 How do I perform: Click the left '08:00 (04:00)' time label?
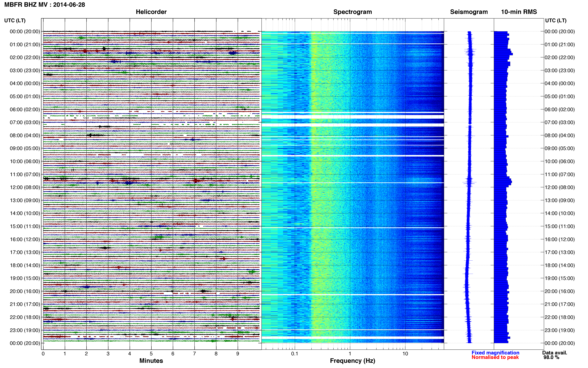25,135
